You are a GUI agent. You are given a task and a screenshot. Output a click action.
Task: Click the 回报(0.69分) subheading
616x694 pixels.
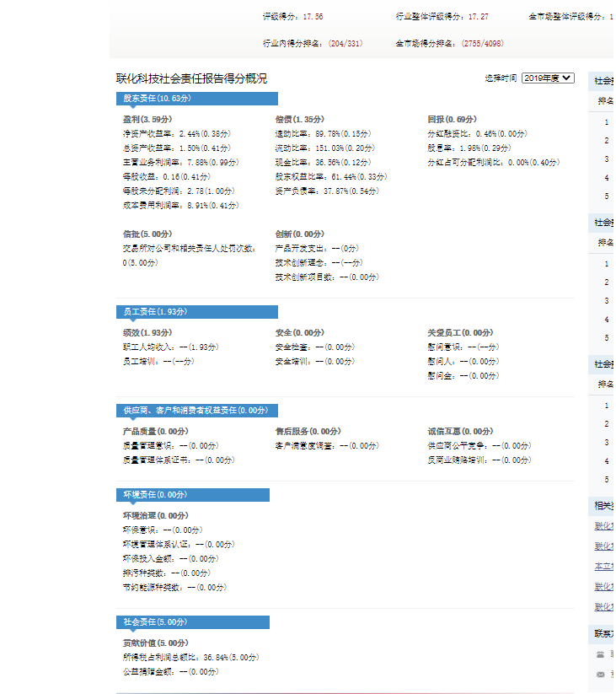pos(453,119)
